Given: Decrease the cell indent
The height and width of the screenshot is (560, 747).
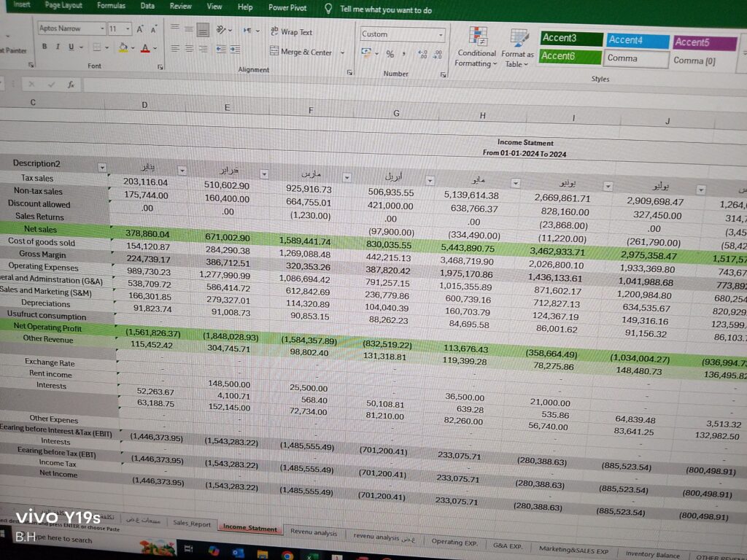Looking at the screenshot, I should pos(221,49).
